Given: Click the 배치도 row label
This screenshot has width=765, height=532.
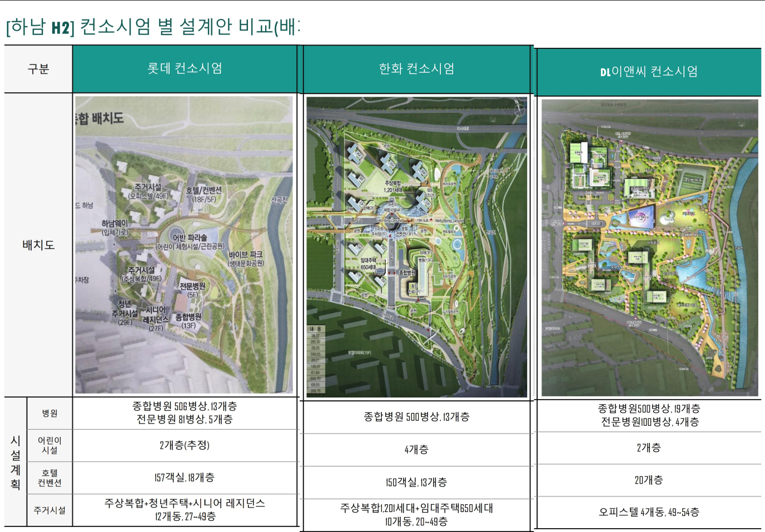Looking at the screenshot, I should (x=38, y=245).
